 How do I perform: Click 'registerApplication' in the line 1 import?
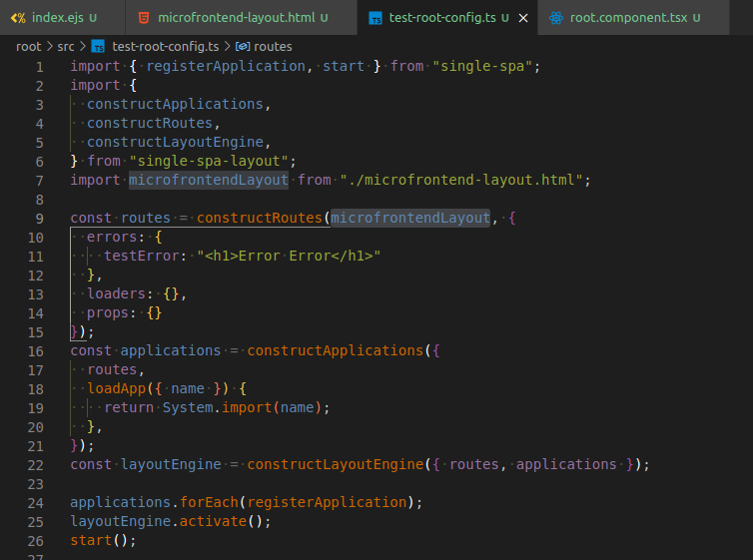(x=226, y=66)
